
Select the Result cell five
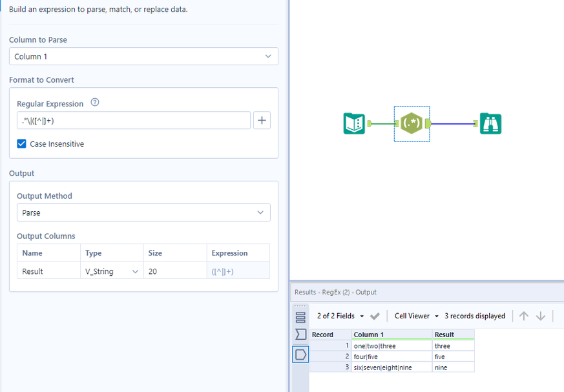tap(454, 356)
